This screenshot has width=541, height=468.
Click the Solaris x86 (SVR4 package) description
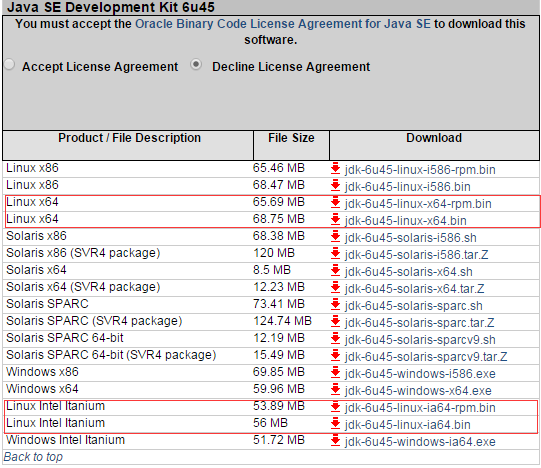(83, 253)
